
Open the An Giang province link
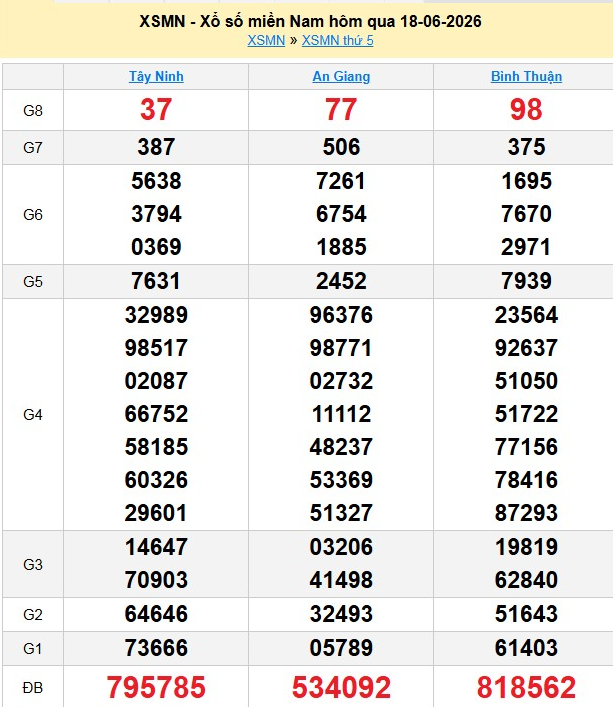click(x=341, y=77)
